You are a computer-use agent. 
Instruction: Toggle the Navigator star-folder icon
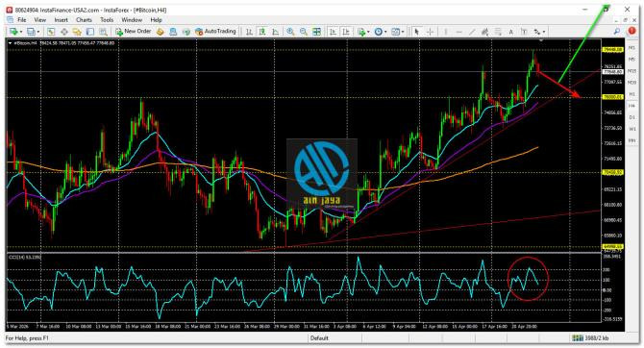click(x=77, y=31)
